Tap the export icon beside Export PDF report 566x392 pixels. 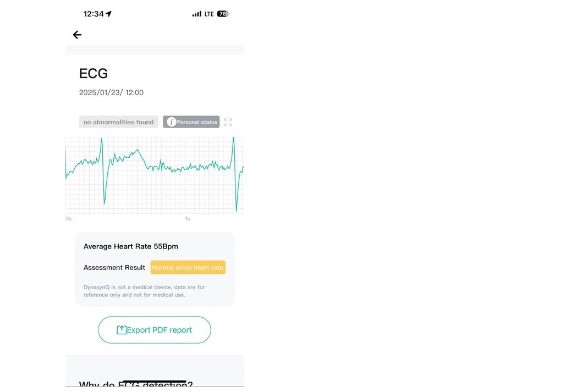122,330
